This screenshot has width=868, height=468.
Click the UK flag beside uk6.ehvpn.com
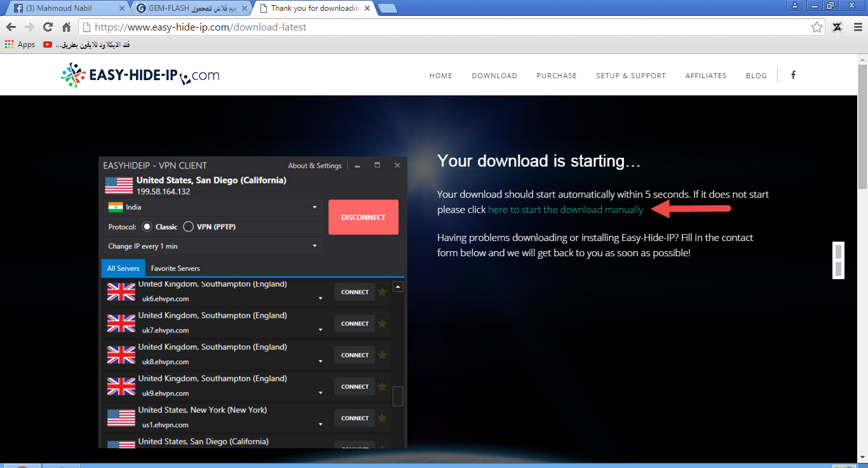(x=121, y=292)
